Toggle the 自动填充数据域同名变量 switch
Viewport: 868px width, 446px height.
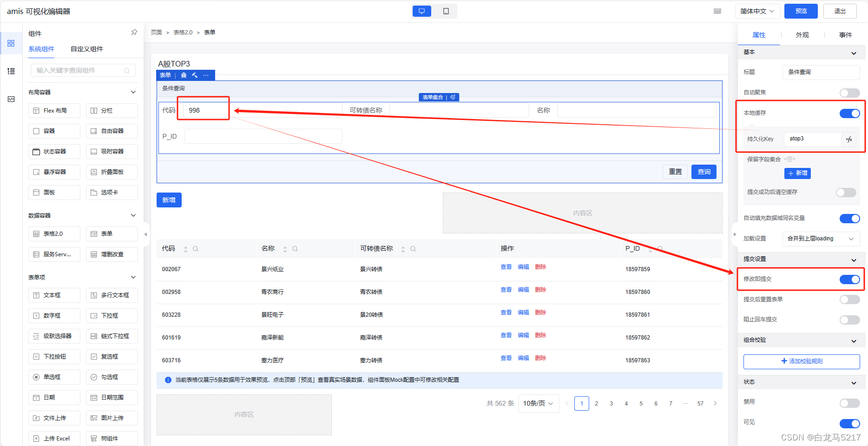tap(849, 219)
